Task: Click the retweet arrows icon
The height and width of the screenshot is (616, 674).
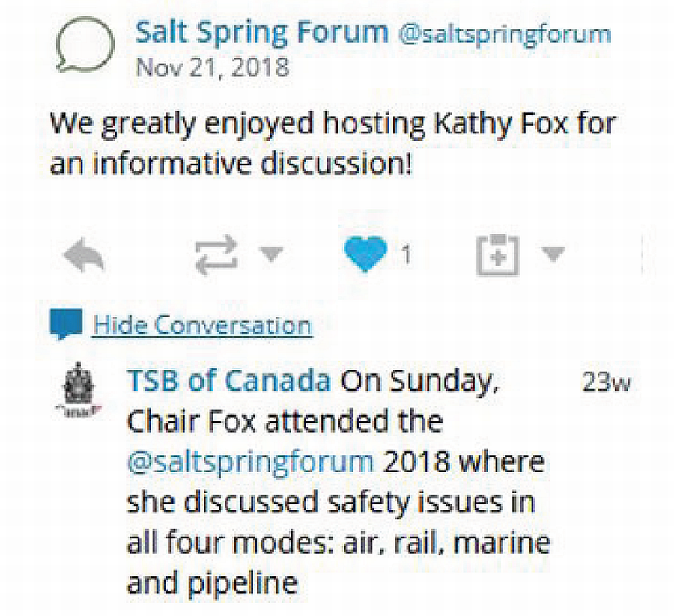Action: [217, 257]
